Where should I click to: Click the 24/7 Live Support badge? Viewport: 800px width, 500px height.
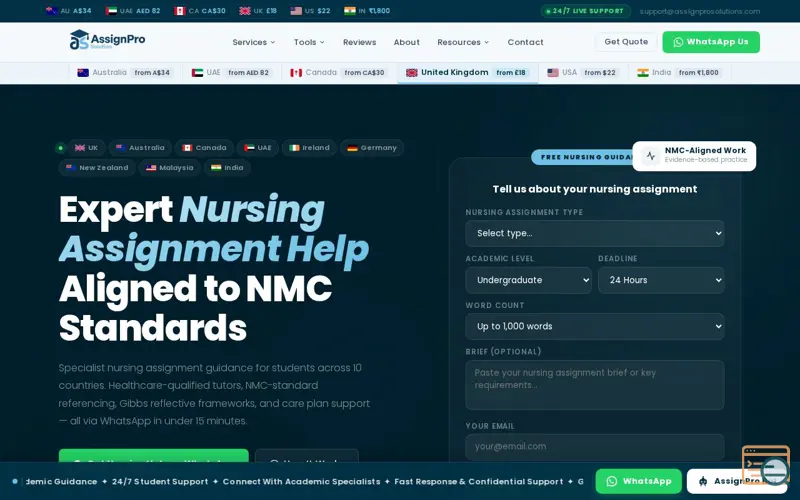585,11
